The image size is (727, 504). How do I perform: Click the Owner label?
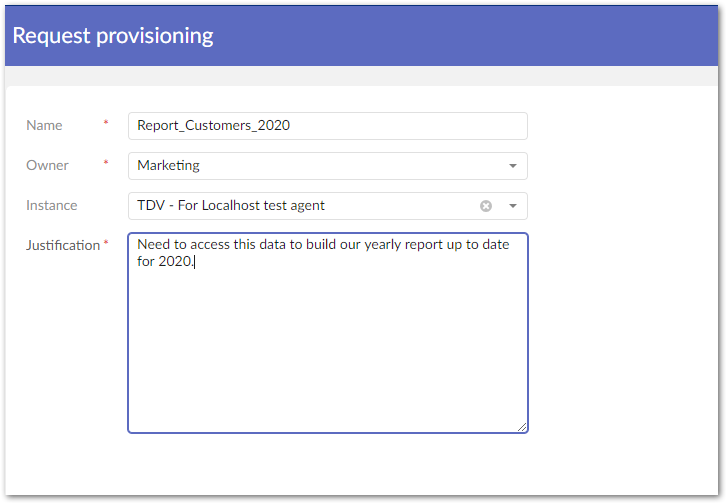(47, 165)
